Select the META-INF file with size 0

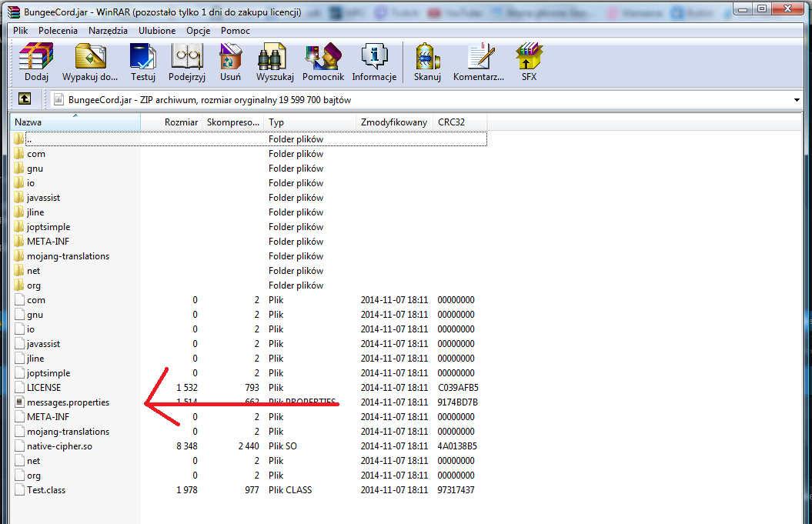tap(48, 417)
